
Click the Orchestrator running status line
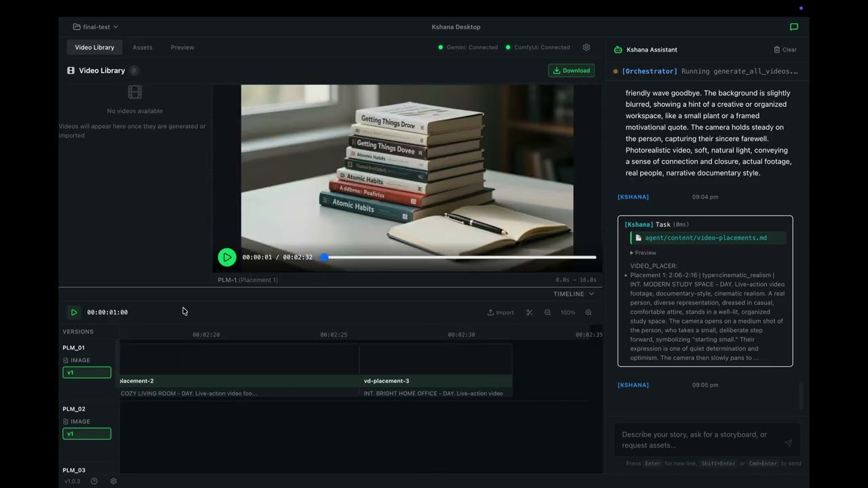pyautogui.click(x=706, y=71)
